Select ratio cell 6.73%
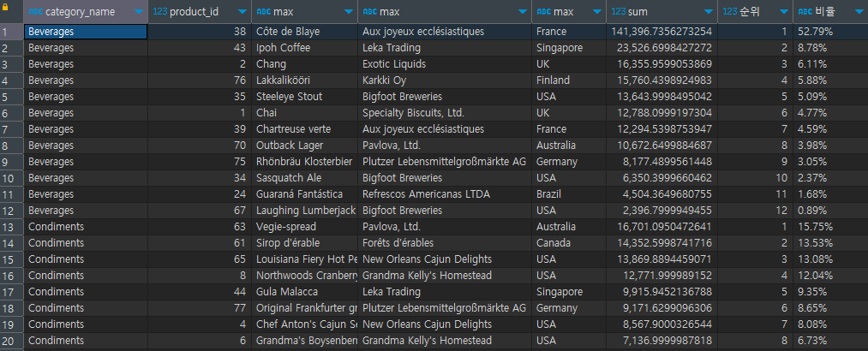The height and width of the screenshot is (351, 868). pyautogui.click(x=830, y=341)
